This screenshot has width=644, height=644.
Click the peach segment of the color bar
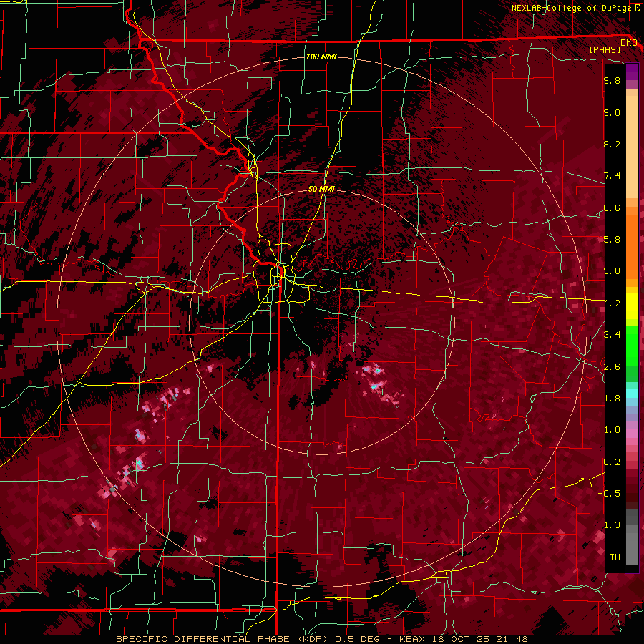pyautogui.click(x=632, y=147)
